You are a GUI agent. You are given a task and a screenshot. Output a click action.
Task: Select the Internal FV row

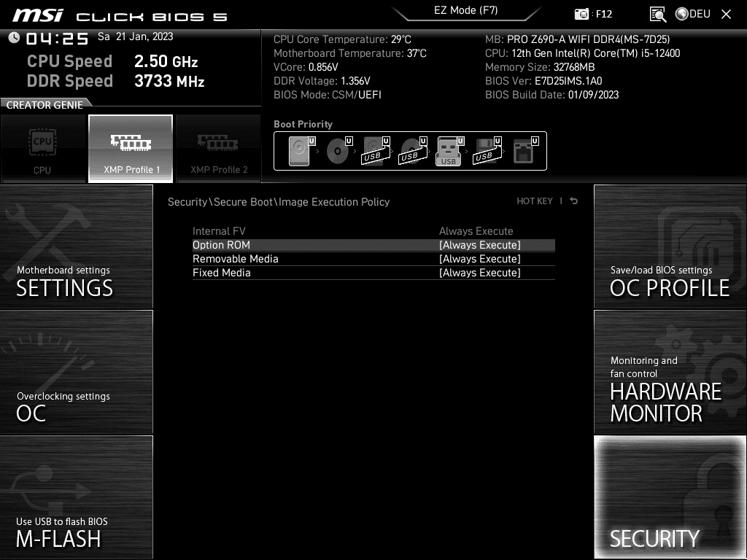click(x=373, y=231)
